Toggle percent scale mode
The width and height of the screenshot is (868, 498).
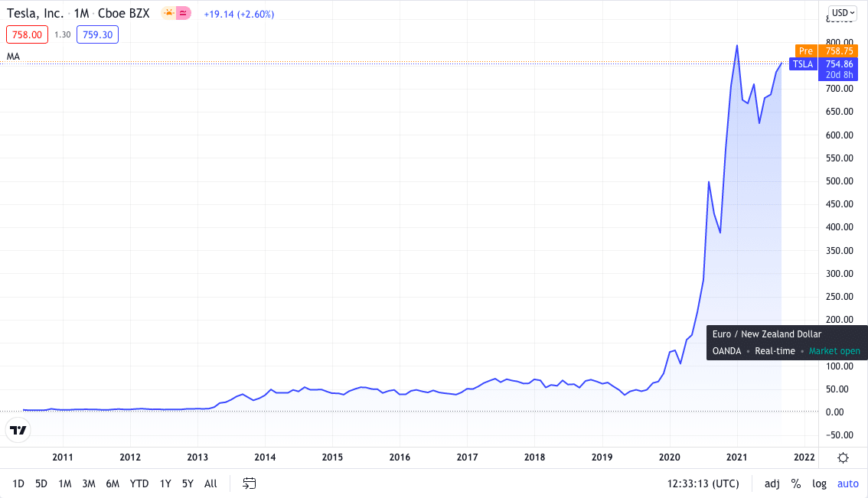pyautogui.click(x=796, y=483)
